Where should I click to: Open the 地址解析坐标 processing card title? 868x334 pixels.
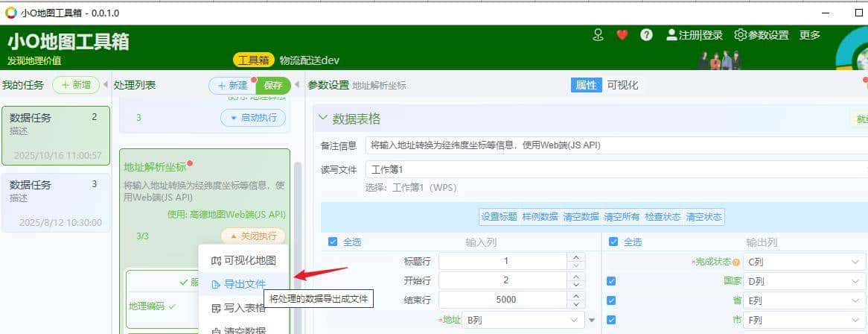[x=155, y=167]
